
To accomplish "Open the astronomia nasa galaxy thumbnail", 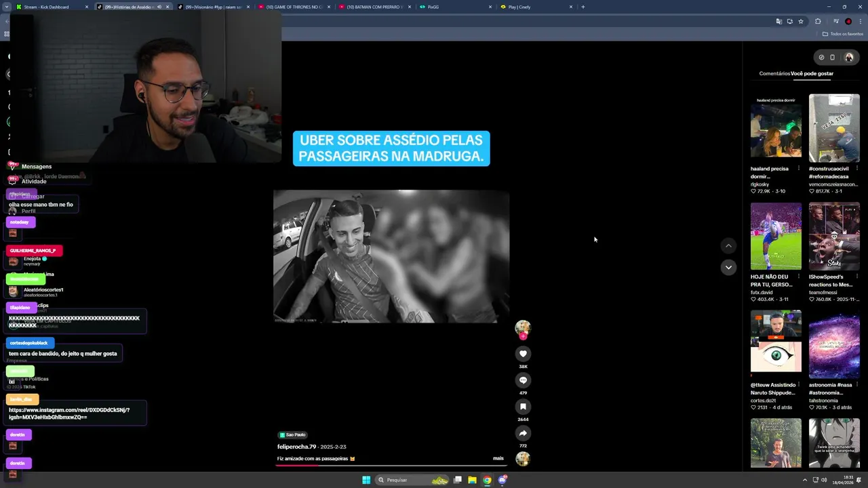I will 834,344.
